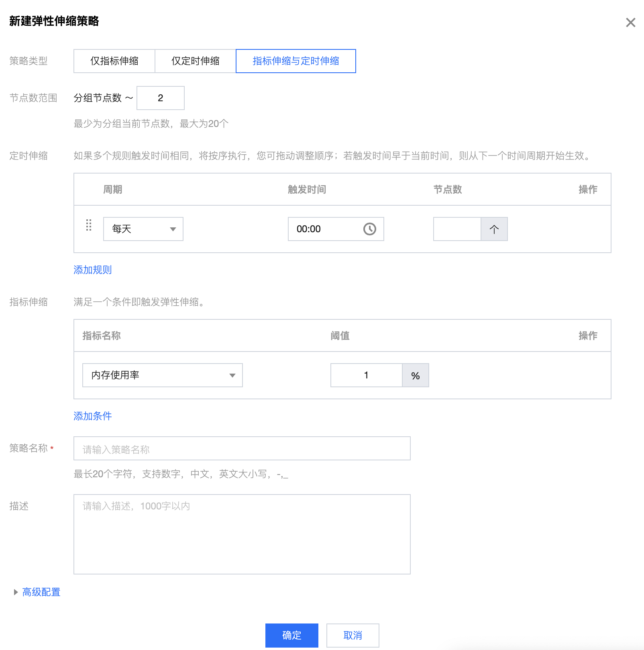
Task: Grab the drag handle of the 每天 rule
Action: click(89, 225)
